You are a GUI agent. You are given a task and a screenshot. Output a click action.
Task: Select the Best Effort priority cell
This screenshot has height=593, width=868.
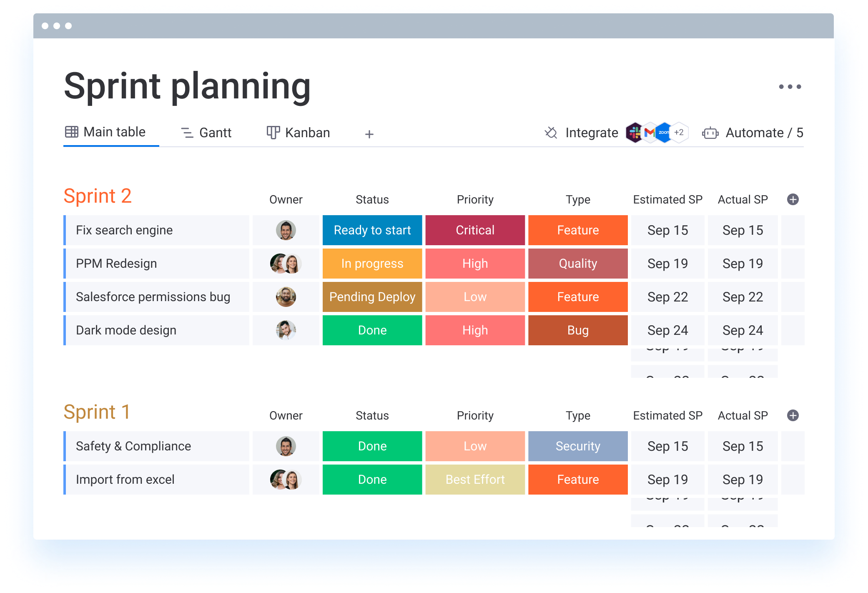(475, 480)
